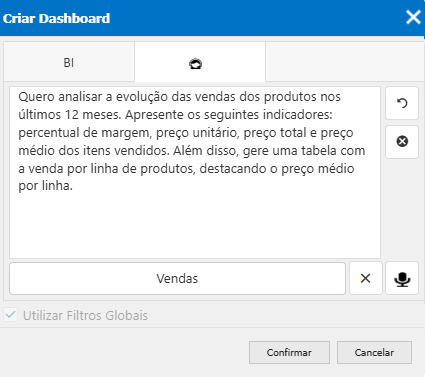This screenshot has height=377, width=425.
Task: Click the empty tab strip area after the AI tab
Action: pyautogui.click(x=343, y=62)
